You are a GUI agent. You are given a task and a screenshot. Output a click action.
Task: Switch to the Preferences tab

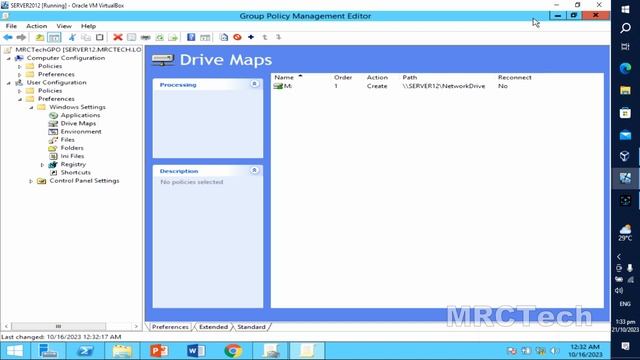point(170,327)
